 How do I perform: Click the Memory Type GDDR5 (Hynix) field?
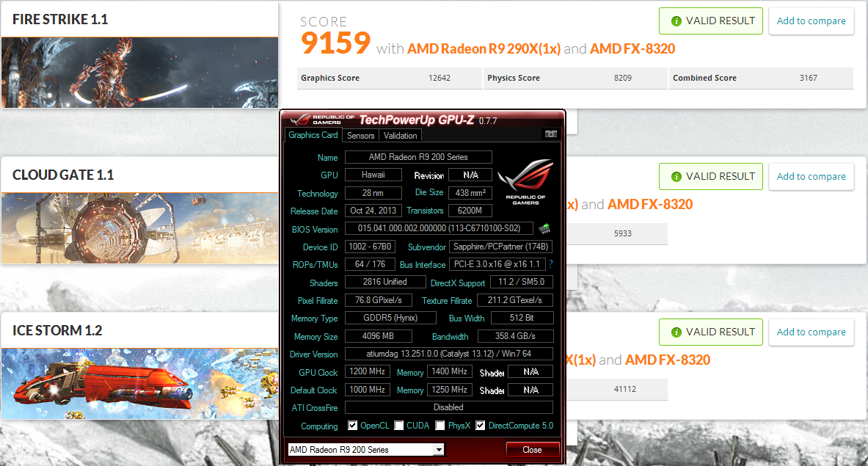coord(390,318)
